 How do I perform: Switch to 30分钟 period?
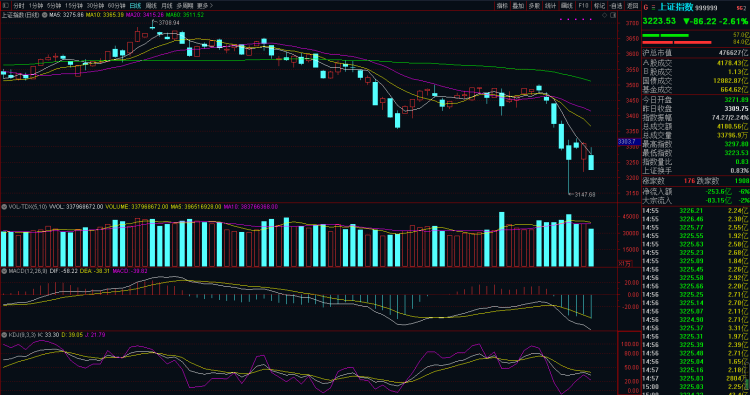click(x=95, y=6)
